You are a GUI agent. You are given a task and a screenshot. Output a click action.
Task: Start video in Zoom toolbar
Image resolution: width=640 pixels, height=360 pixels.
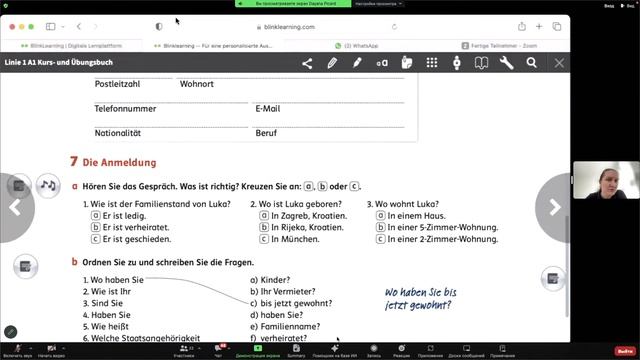[51, 351]
